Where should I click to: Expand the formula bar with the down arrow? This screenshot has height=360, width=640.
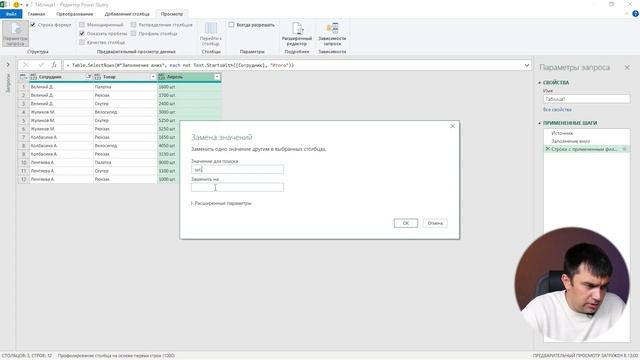click(x=527, y=65)
